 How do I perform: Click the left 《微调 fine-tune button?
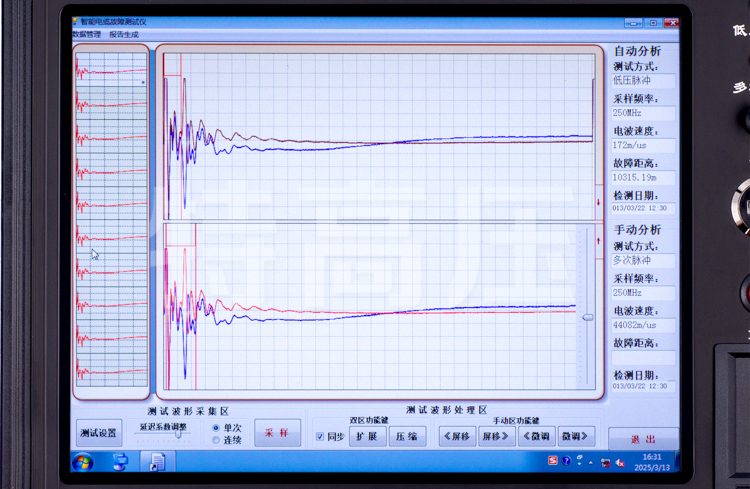(536, 436)
